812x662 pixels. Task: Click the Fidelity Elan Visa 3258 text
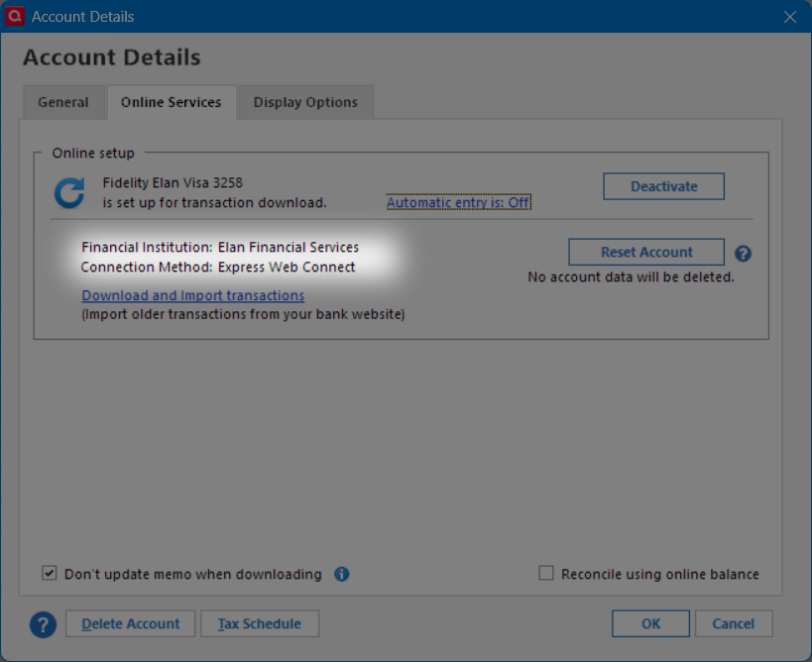coord(173,182)
